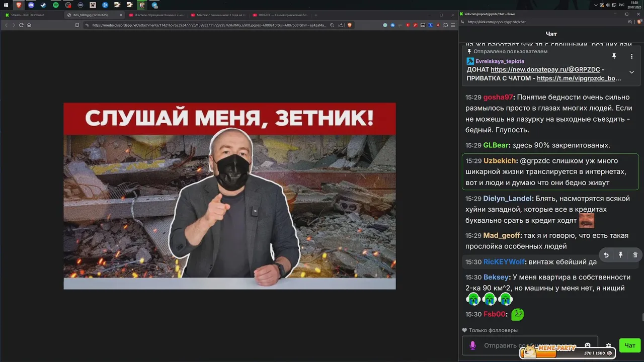Unpin the pinned chat message
644x362 pixels.
pos(614,56)
